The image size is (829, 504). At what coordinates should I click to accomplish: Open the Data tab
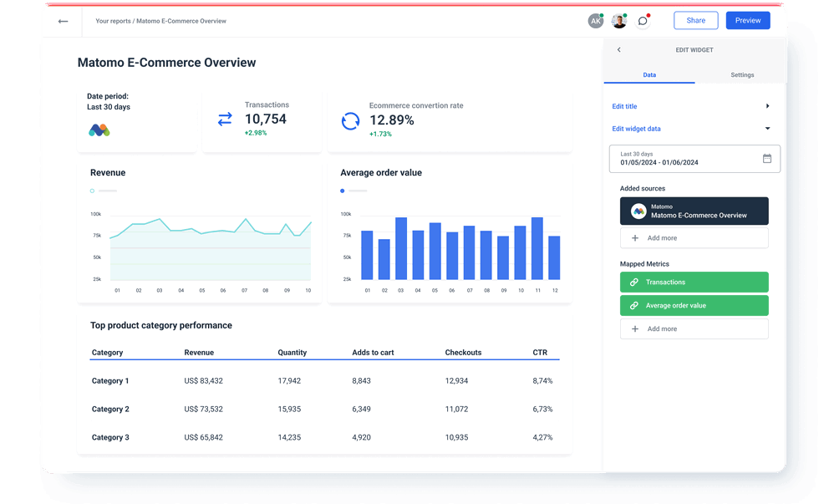coord(649,74)
